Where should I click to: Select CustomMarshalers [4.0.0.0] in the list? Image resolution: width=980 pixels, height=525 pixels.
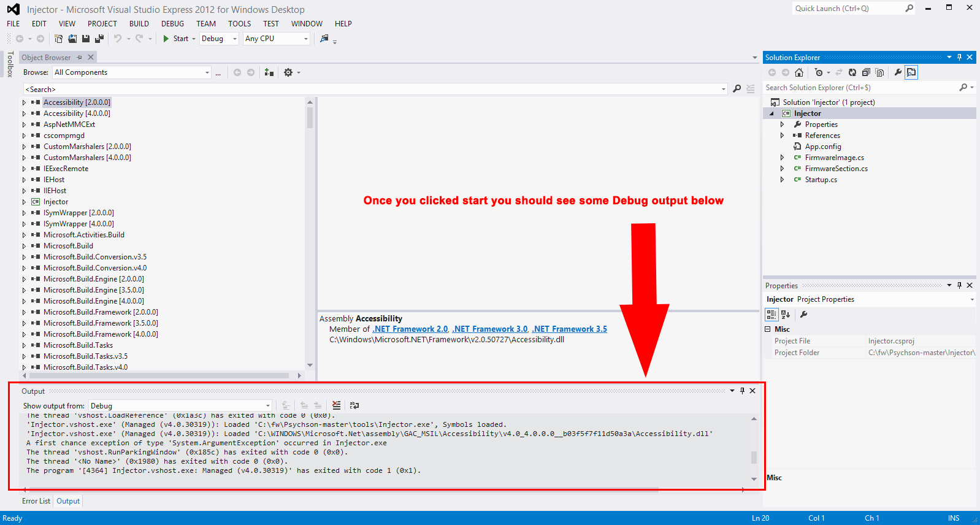click(87, 158)
